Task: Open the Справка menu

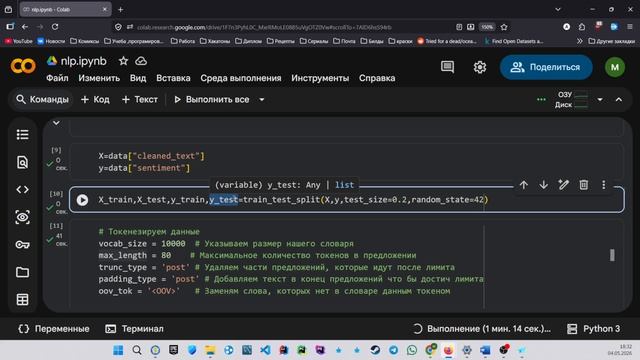Action: [377, 78]
